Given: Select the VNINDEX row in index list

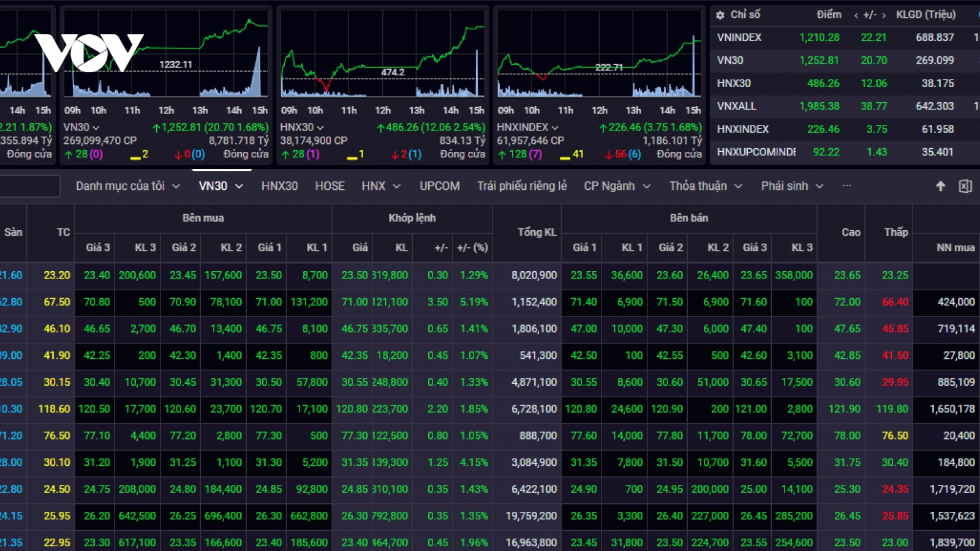Looking at the screenshot, I should [x=845, y=37].
